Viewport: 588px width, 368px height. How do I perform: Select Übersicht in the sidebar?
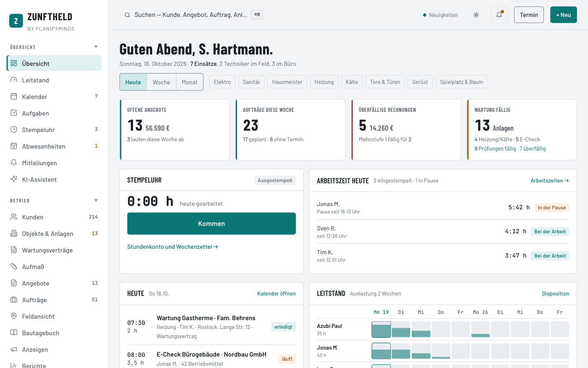[54, 63]
